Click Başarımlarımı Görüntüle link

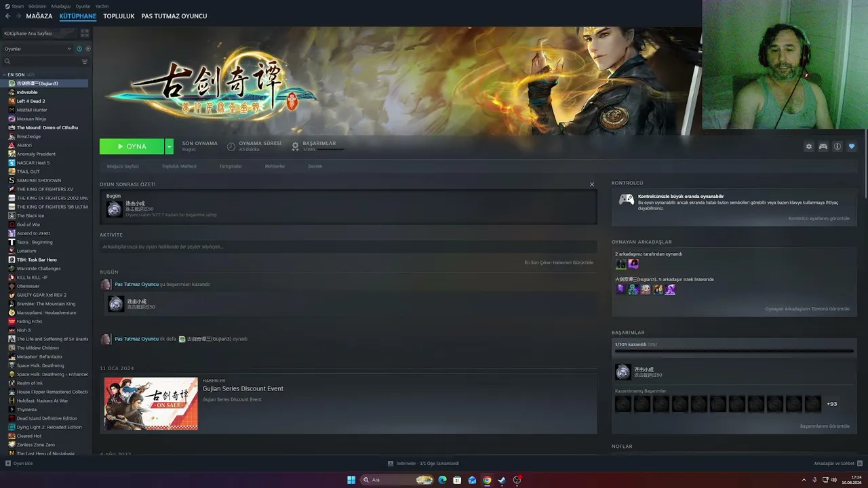825,426
